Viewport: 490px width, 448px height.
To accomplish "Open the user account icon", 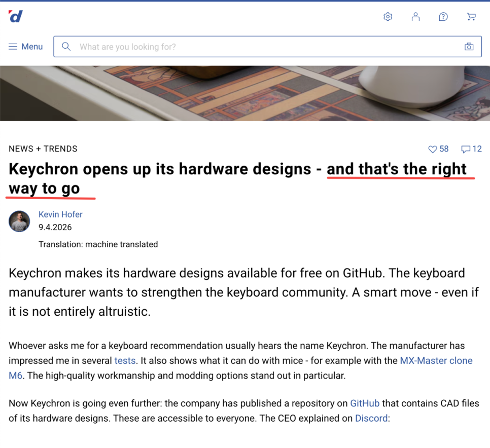I will coord(415,17).
